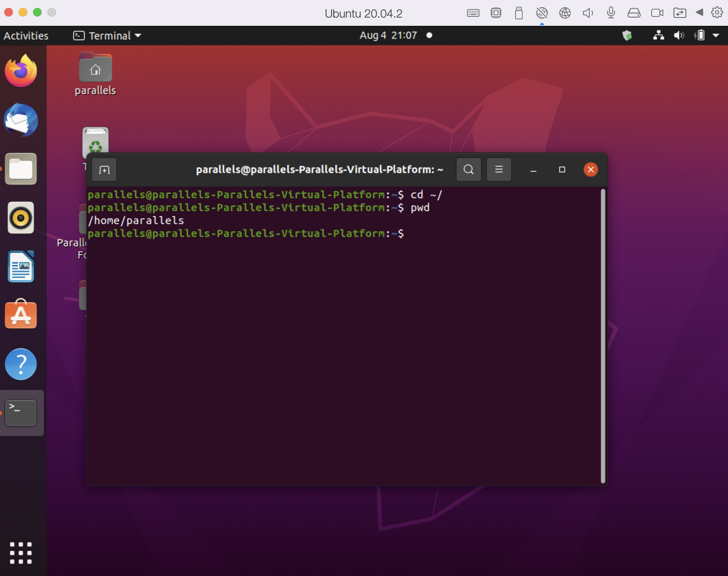Maximize the terminal window
Screen dimensions: 728x576
(x=562, y=170)
